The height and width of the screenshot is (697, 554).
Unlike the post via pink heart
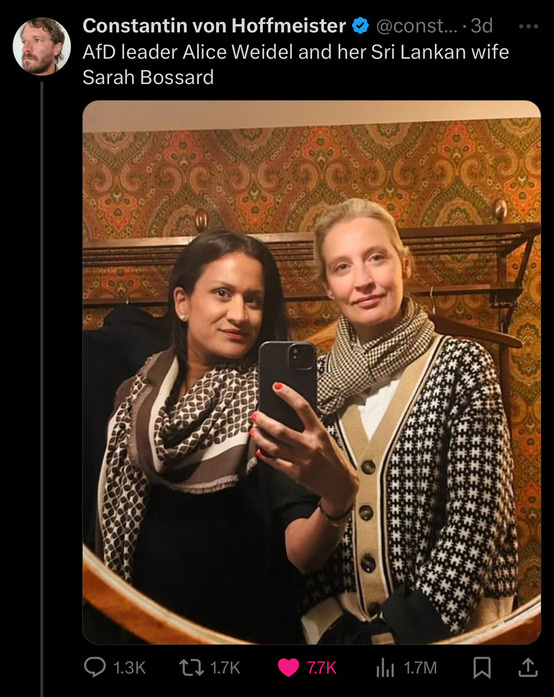tap(288, 668)
